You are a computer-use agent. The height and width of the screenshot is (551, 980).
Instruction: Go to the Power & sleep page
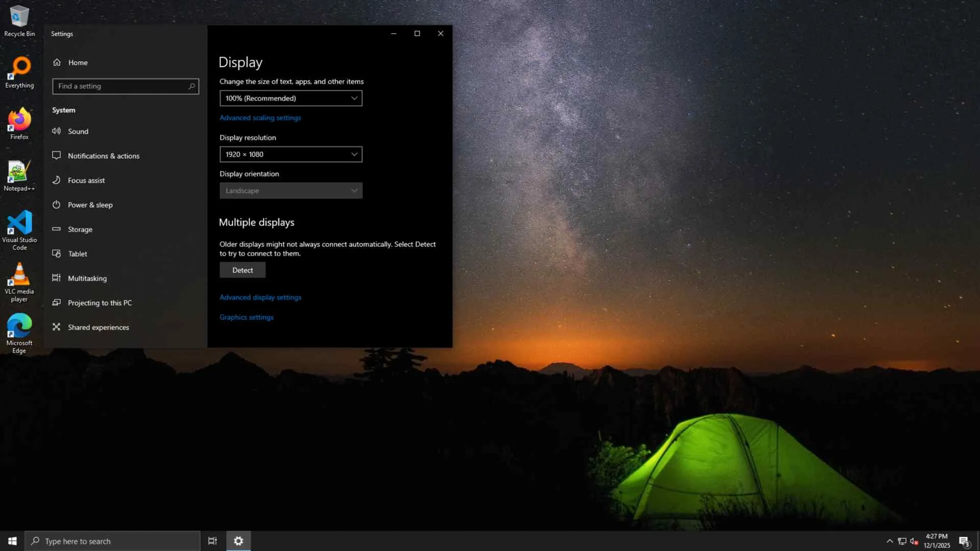click(x=90, y=205)
